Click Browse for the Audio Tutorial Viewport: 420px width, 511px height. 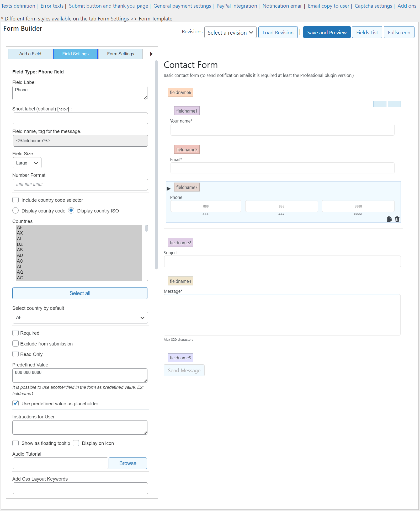pyautogui.click(x=128, y=463)
